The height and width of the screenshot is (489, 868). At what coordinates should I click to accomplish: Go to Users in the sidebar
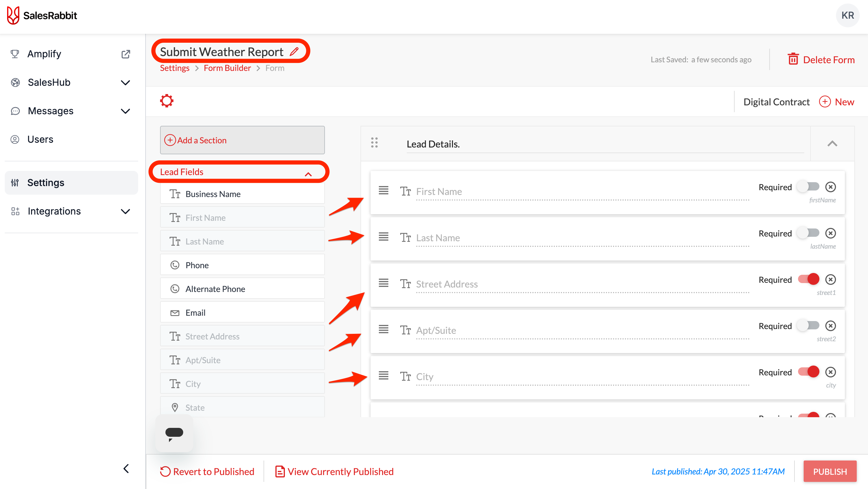tap(40, 139)
